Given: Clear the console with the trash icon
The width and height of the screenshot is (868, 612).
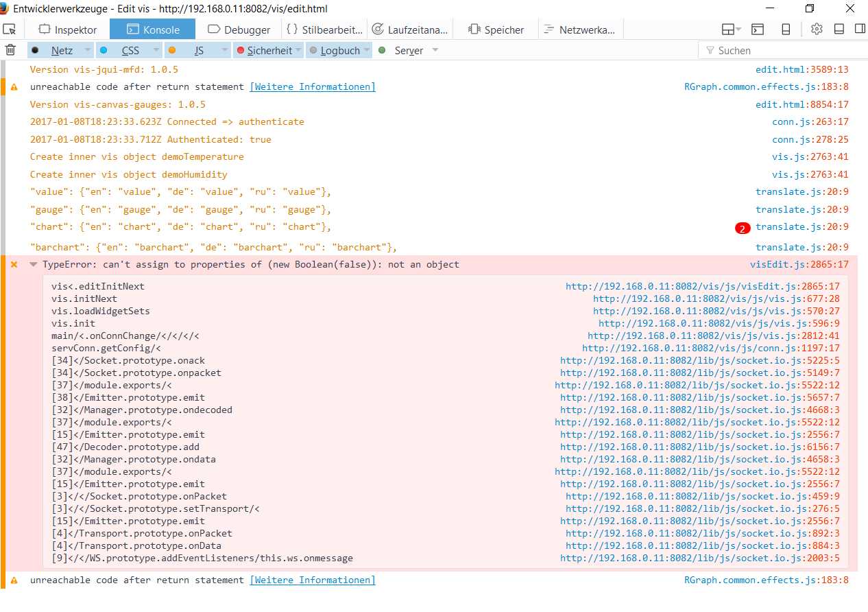Looking at the screenshot, I should point(10,50).
